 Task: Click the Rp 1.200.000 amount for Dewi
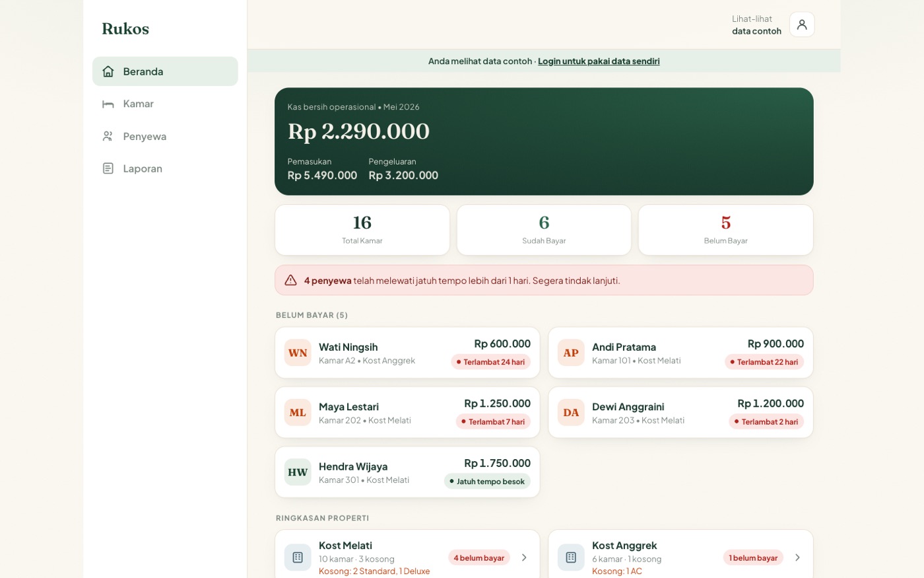pos(770,404)
